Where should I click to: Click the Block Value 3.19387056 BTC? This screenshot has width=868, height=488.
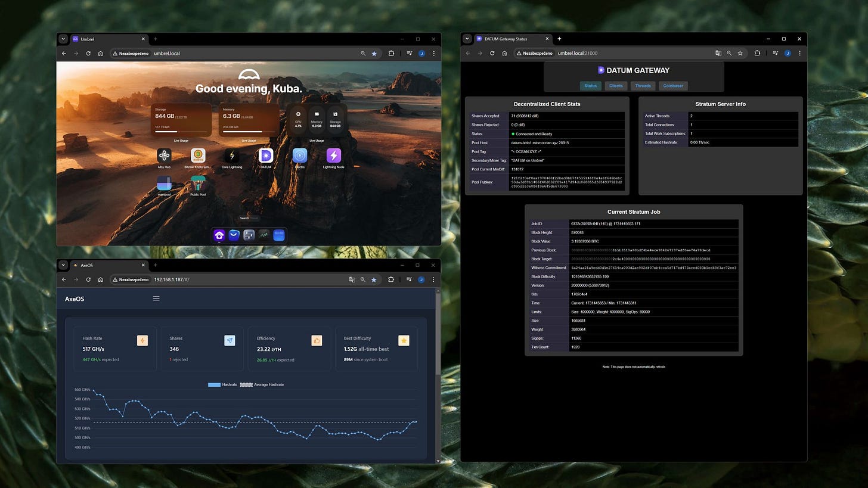coord(584,241)
